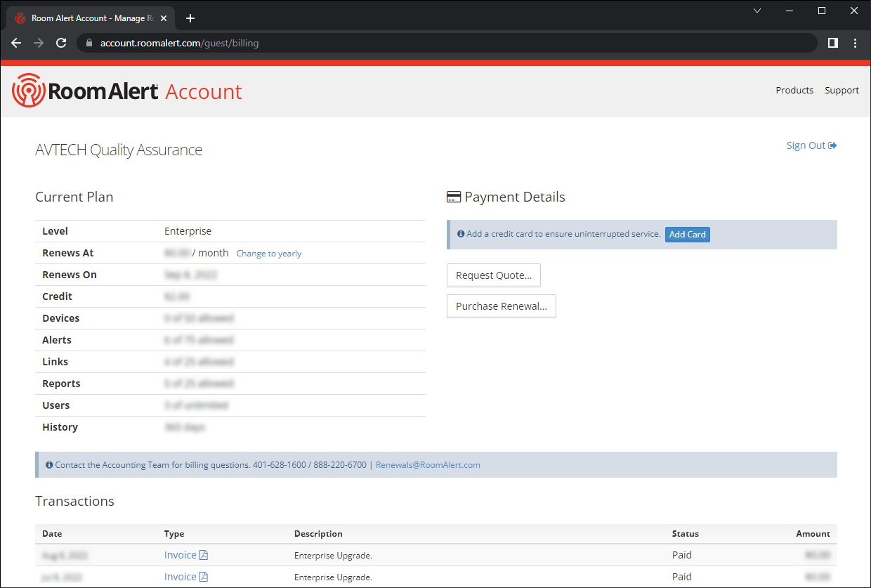Viewport: 871px width, 588px height.
Task: Click the RoomAlert logo icon
Action: tap(28, 91)
